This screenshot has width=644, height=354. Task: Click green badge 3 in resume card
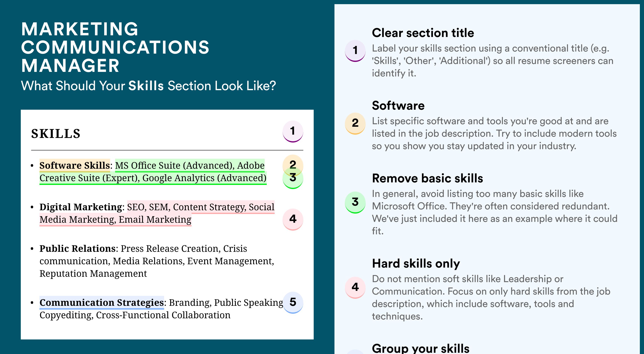point(293,178)
